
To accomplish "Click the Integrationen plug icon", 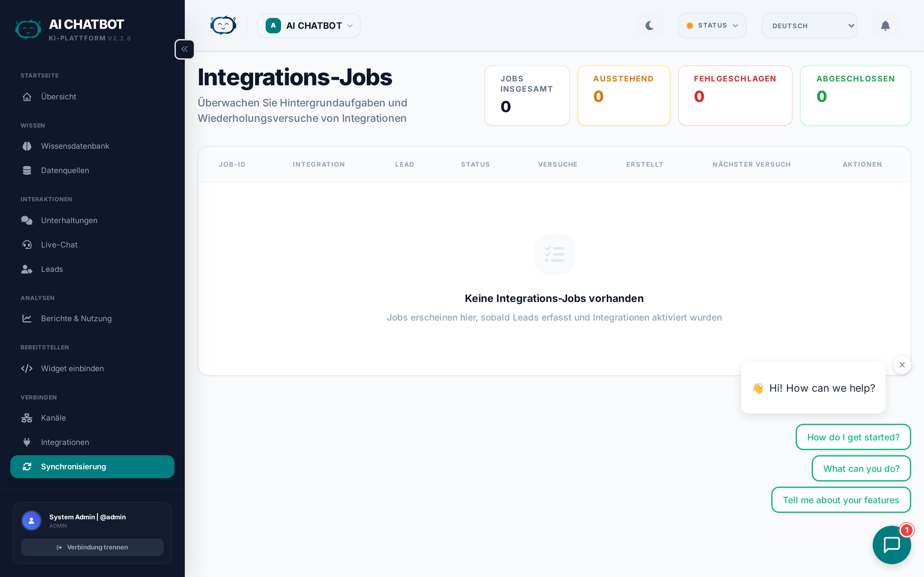I will coord(27,442).
